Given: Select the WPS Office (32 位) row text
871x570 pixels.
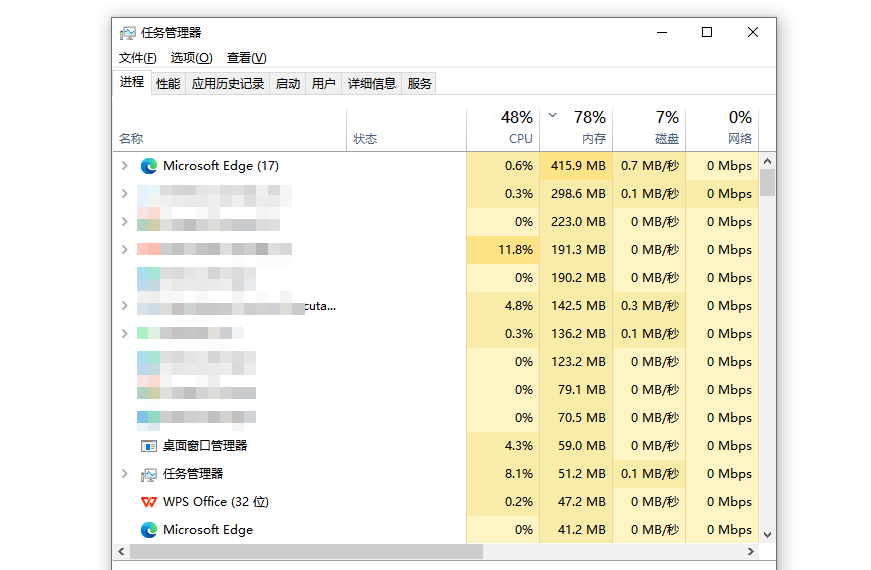Looking at the screenshot, I should [x=216, y=502].
